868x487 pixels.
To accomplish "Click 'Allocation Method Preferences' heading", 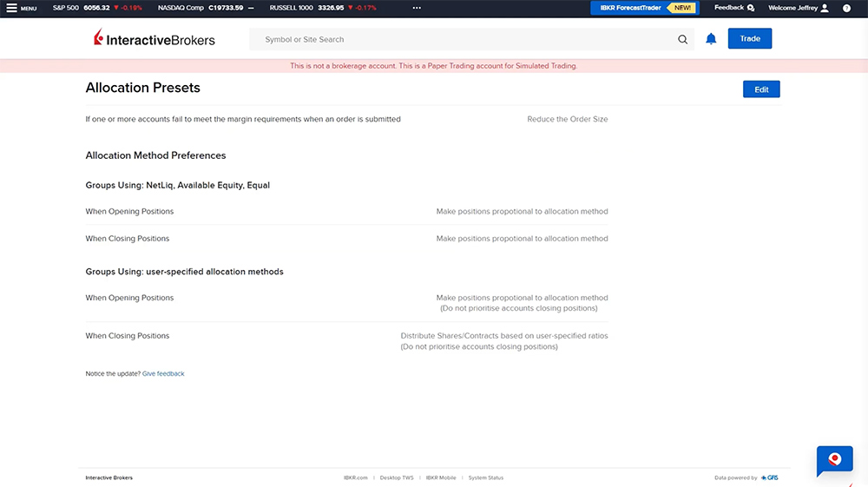I will (155, 155).
